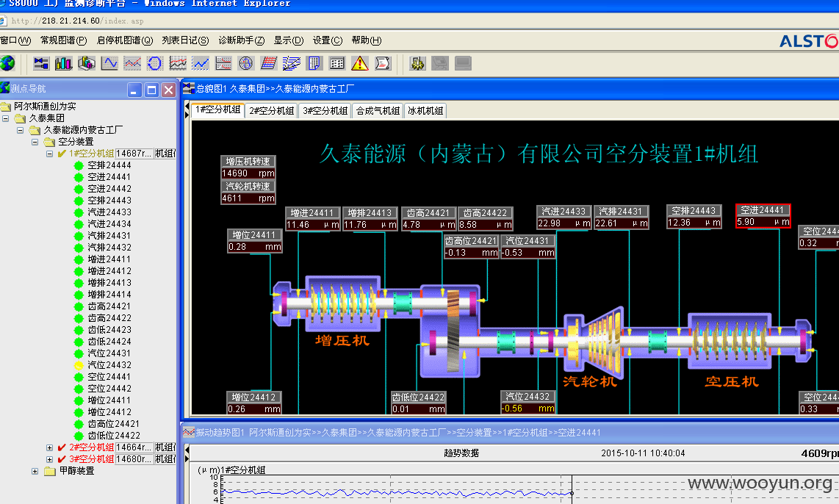Open the 常规图谱(P) menu
Image resolution: width=839 pixels, height=504 pixels.
[64, 40]
